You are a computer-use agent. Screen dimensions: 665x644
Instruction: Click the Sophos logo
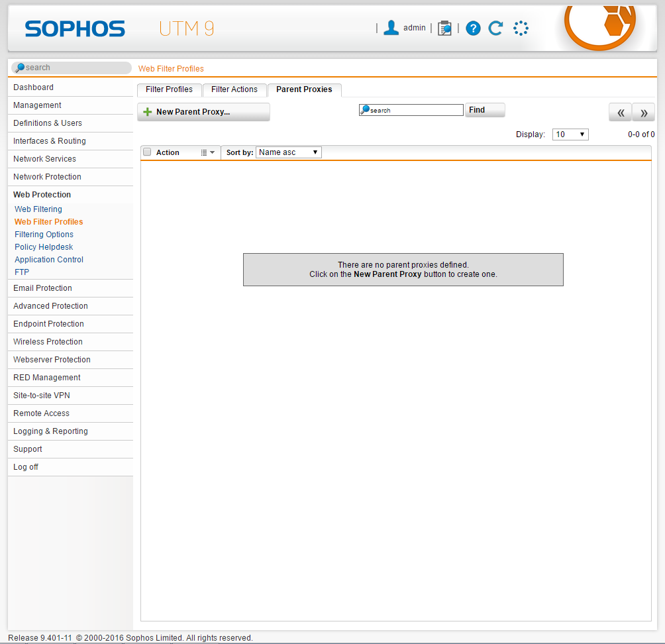(x=75, y=29)
